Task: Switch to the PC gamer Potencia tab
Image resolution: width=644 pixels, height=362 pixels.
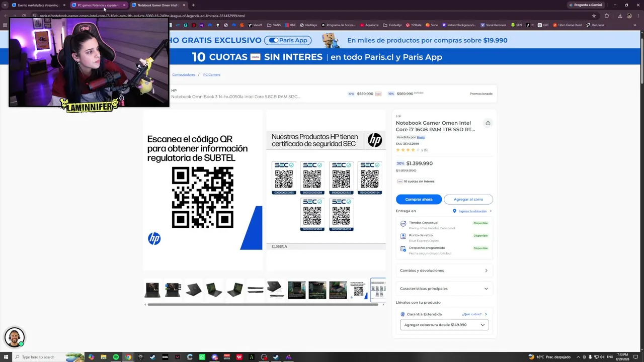Action: point(98,5)
